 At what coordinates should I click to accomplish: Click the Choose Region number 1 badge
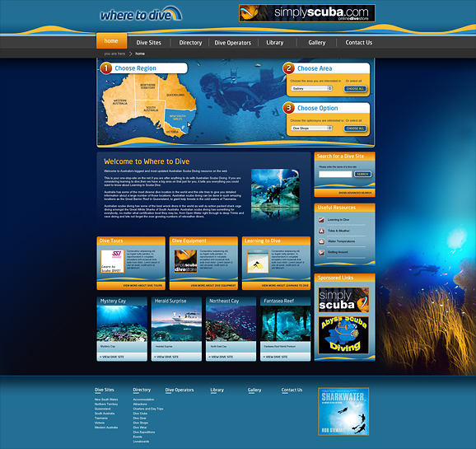pyautogui.click(x=106, y=68)
